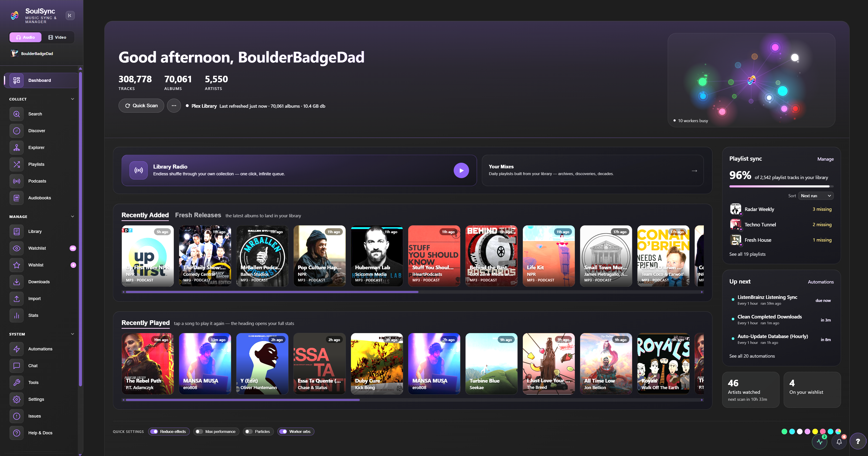Switch to the Fresh Releases tab
Screen dimensions: 868x456
coord(198,215)
